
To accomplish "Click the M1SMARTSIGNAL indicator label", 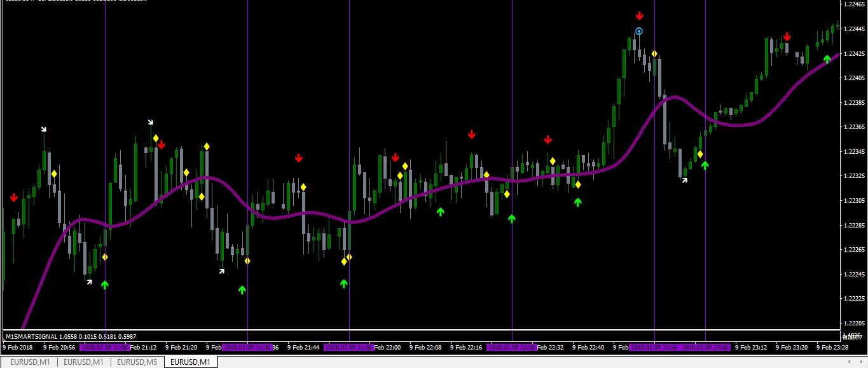I will [x=70, y=336].
